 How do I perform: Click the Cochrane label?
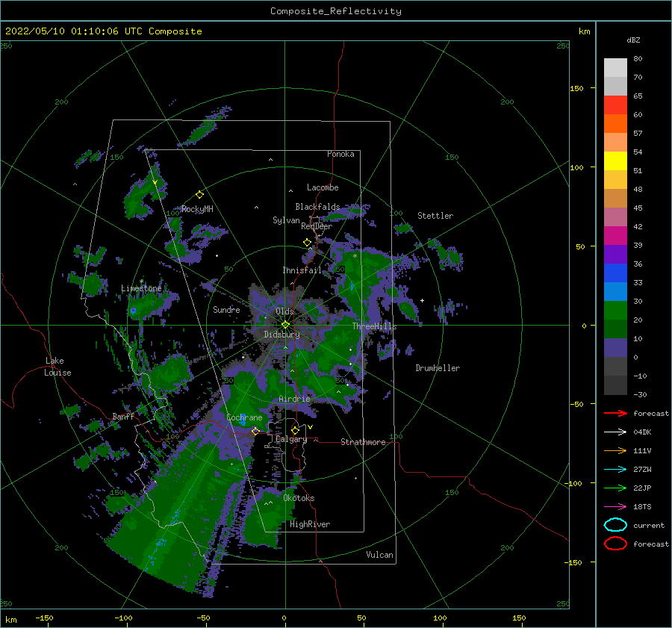(244, 417)
